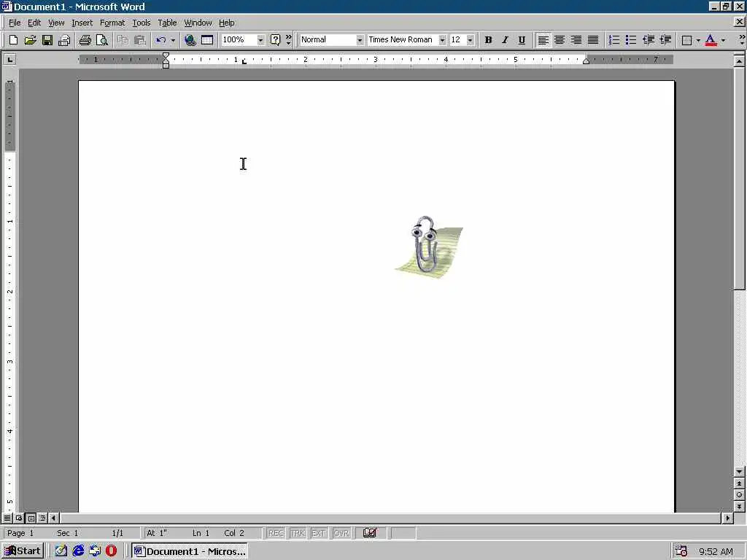
Task: Go to previous page double-arrow button
Action: 739,483
